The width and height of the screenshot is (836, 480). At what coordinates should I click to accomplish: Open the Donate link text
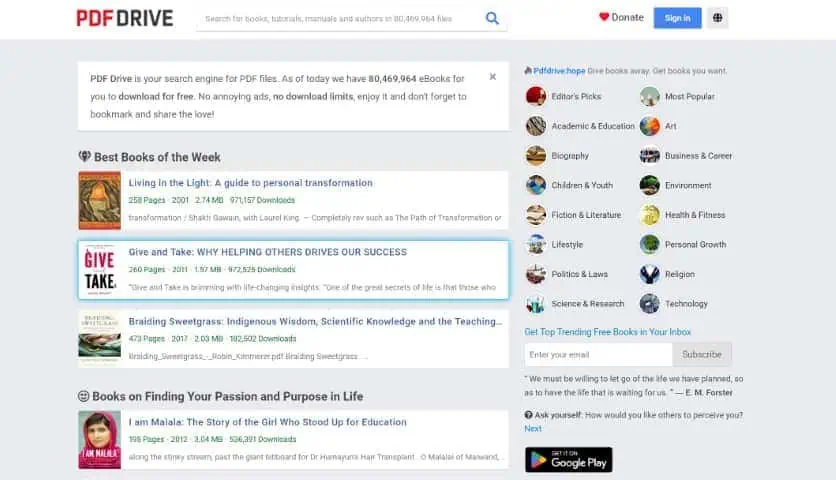[628, 18]
